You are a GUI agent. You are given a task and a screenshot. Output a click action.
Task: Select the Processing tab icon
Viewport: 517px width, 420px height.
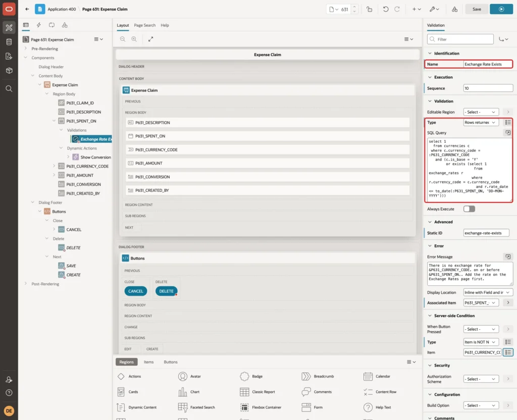pos(52,25)
